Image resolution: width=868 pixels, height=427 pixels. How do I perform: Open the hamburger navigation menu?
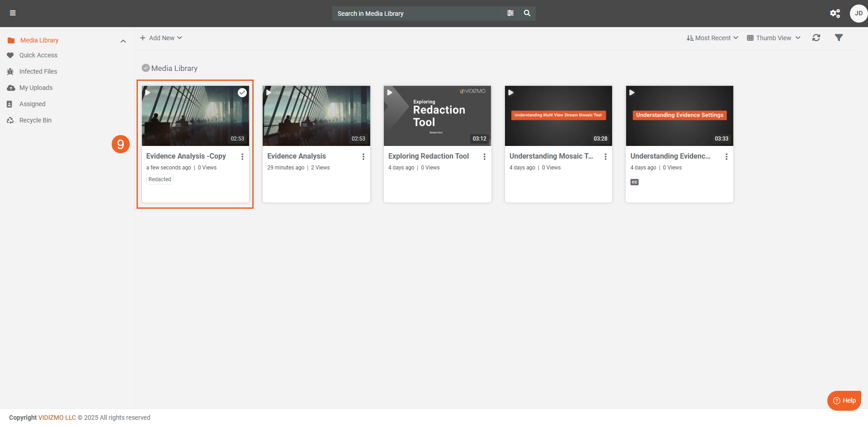[x=13, y=13]
